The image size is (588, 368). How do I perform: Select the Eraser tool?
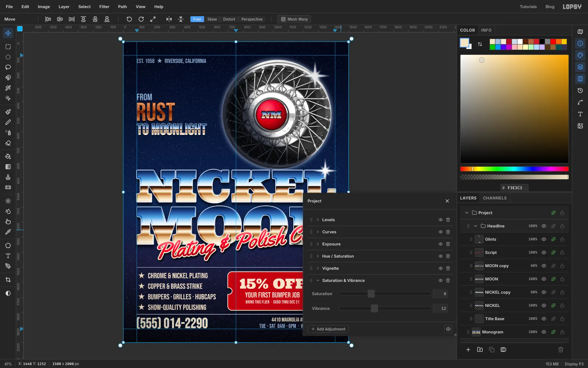pyautogui.click(x=8, y=143)
